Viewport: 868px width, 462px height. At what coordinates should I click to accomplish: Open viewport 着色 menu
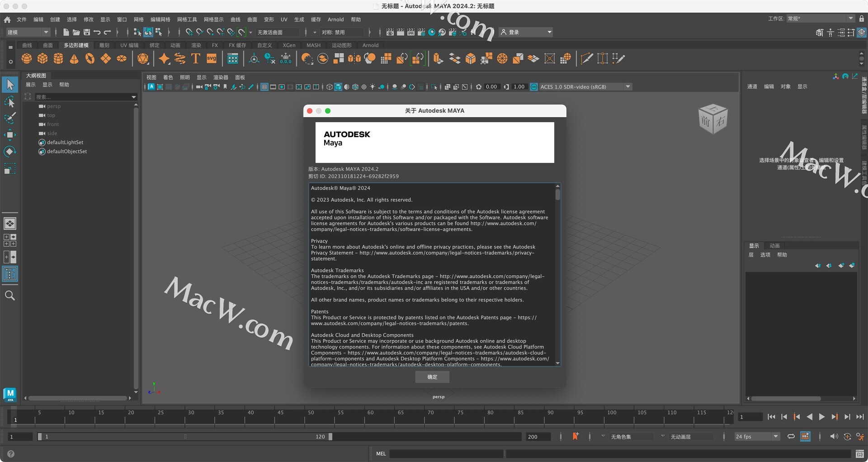[168, 77]
